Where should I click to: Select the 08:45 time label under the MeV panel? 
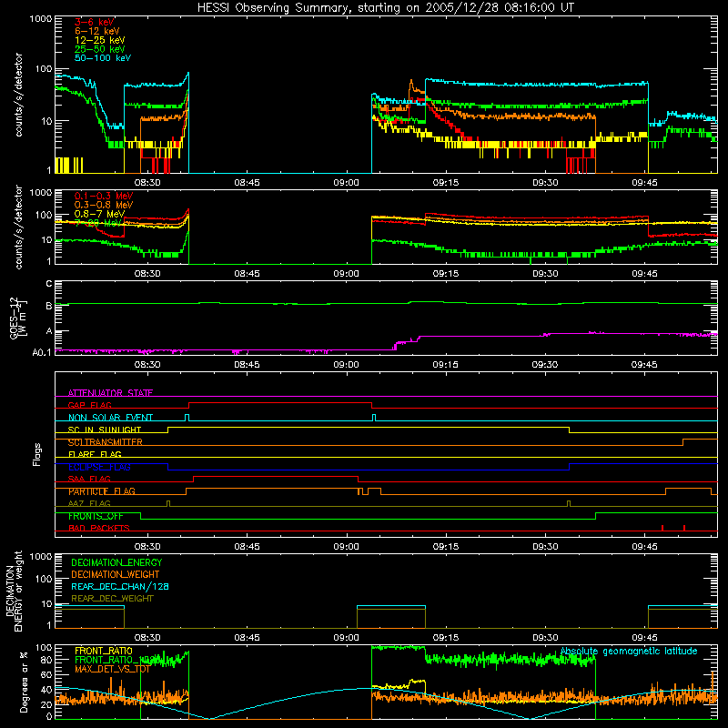(247, 274)
